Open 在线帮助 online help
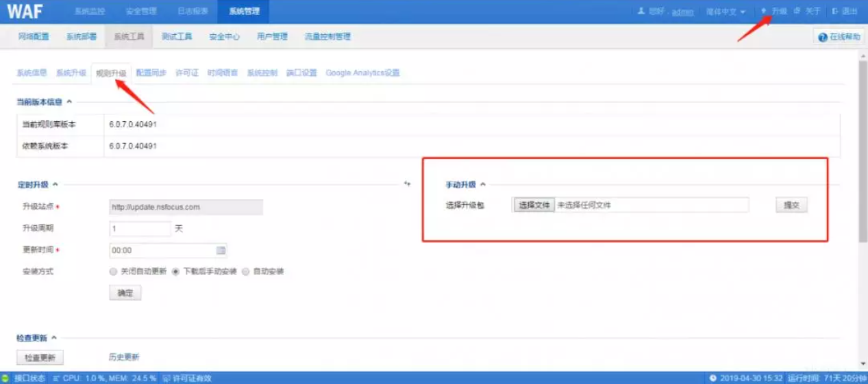Screen dimensions: 868x384 839,37
